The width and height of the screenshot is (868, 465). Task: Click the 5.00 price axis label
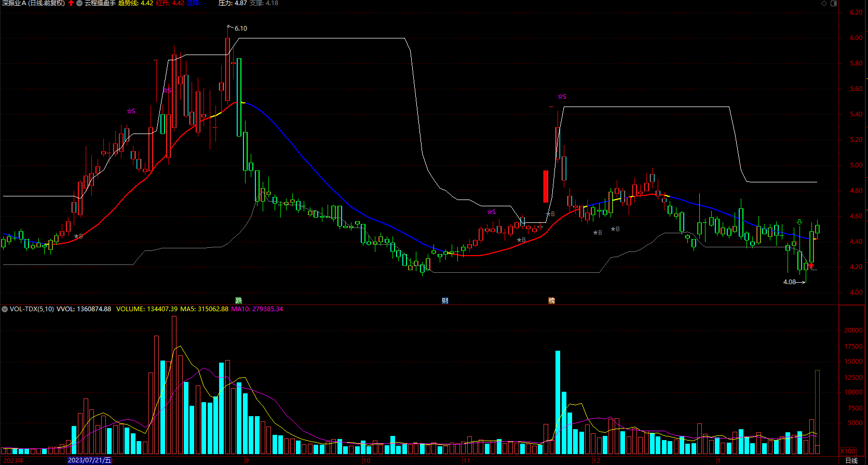pyautogui.click(x=856, y=165)
